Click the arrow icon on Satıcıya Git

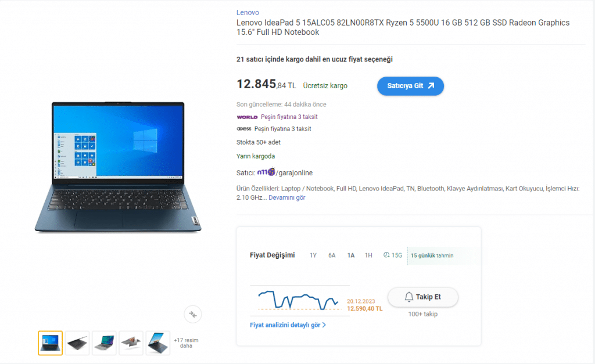431,86
